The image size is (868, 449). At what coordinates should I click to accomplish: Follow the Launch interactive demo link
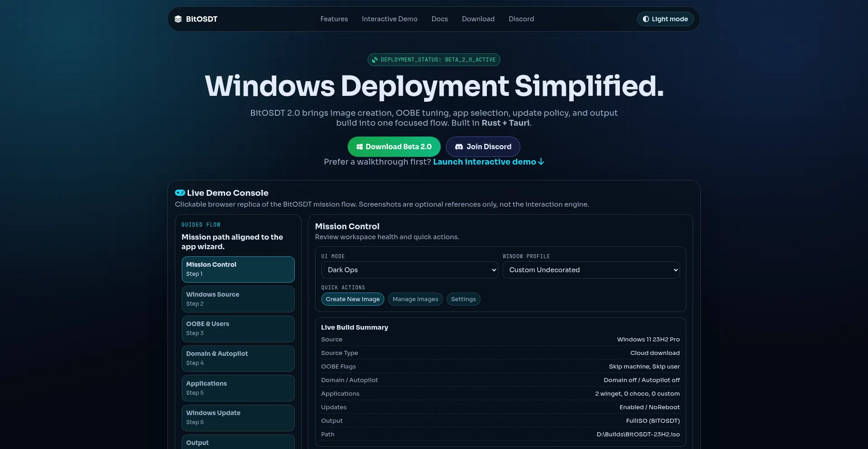(x=489, y=162)
